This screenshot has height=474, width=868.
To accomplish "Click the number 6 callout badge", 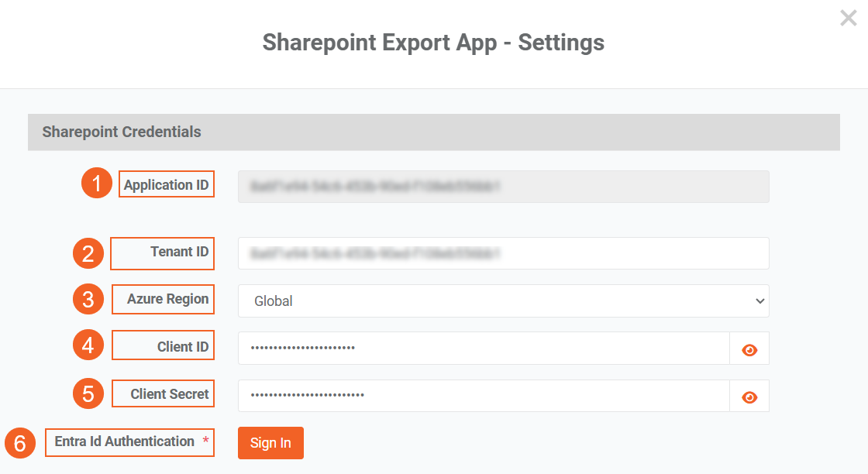I will click(20, 443).
